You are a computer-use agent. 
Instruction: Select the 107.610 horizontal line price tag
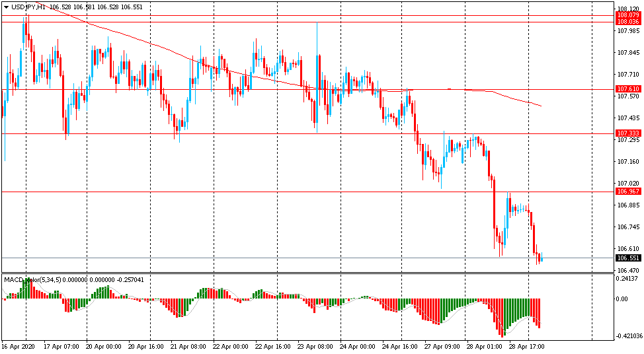point(628,89)
